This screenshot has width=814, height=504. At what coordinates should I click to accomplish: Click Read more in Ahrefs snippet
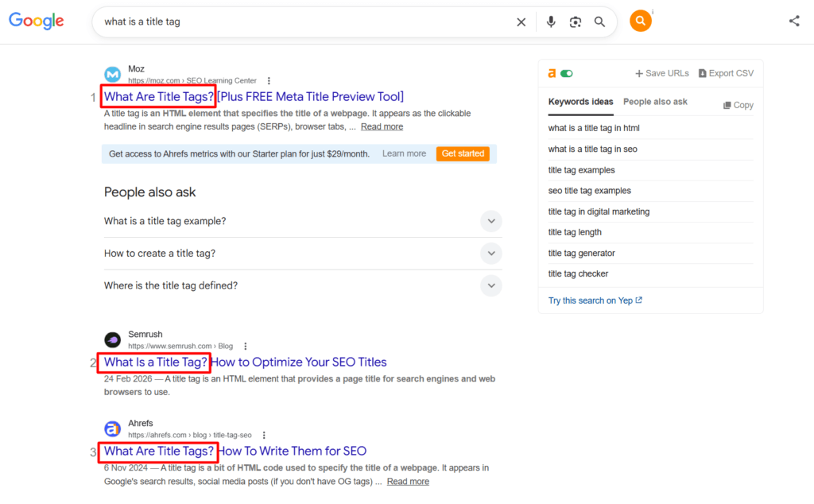pos(408,482)
